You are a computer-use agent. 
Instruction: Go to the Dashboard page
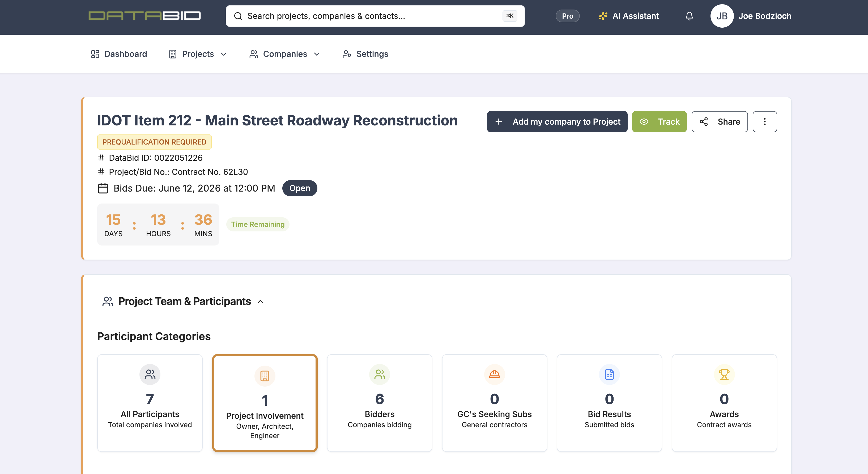coord(119,54)
